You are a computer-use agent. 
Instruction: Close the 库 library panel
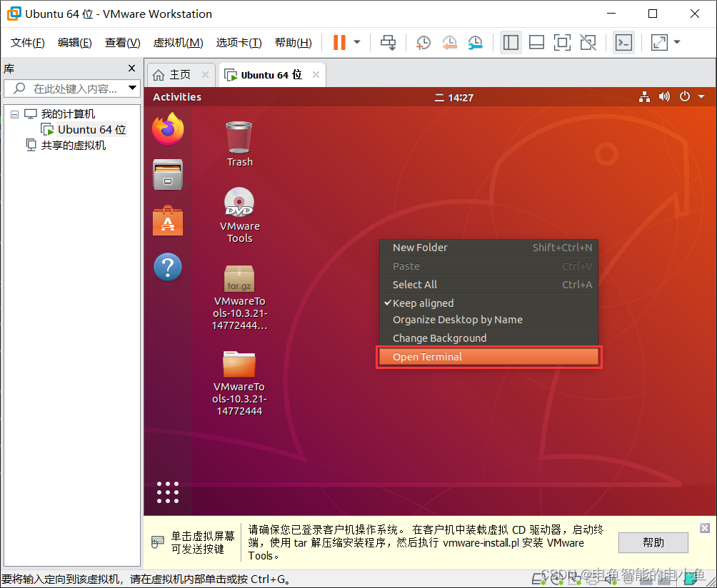tap(131, 68)
